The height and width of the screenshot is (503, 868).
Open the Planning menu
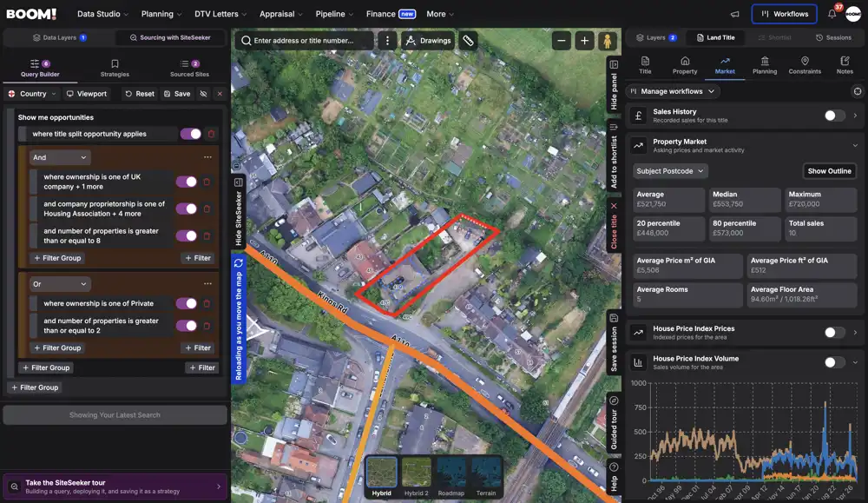pyautogui.click(x=161, y=14)
